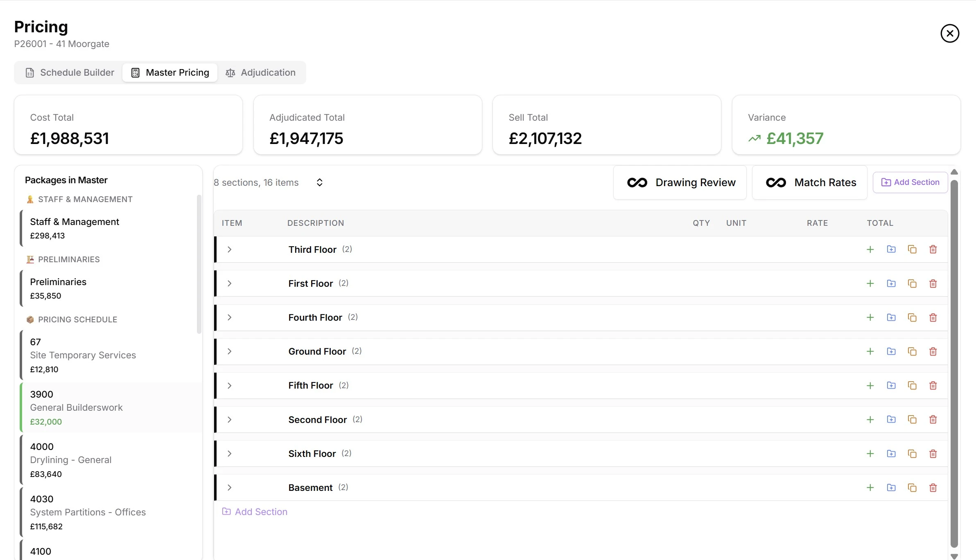Open the Schedule Builder tab
The image size is (976, 560).
pyautogui.click(x=69, y=72)
